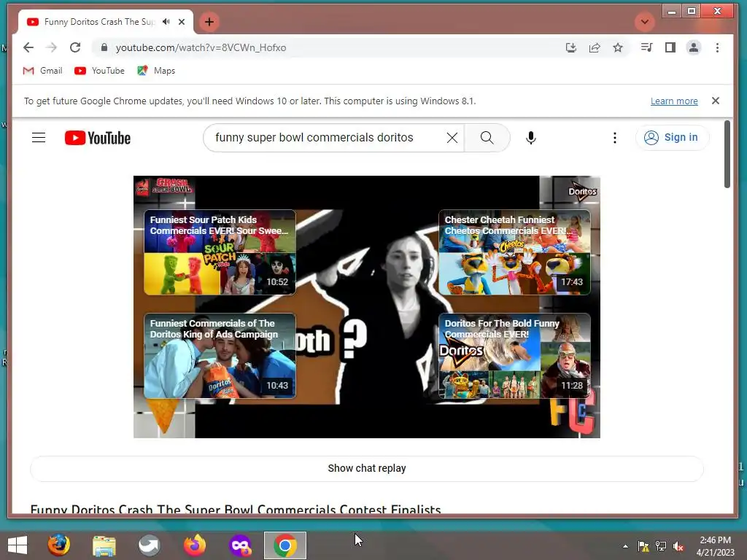Open File Explorer from taskbar
This screenshot has width=747, height=560.
coord(104,545)
